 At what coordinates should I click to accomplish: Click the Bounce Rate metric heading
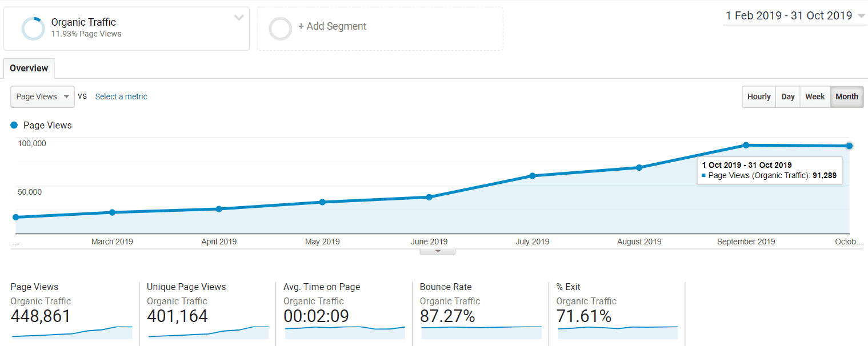pos(446,287)
